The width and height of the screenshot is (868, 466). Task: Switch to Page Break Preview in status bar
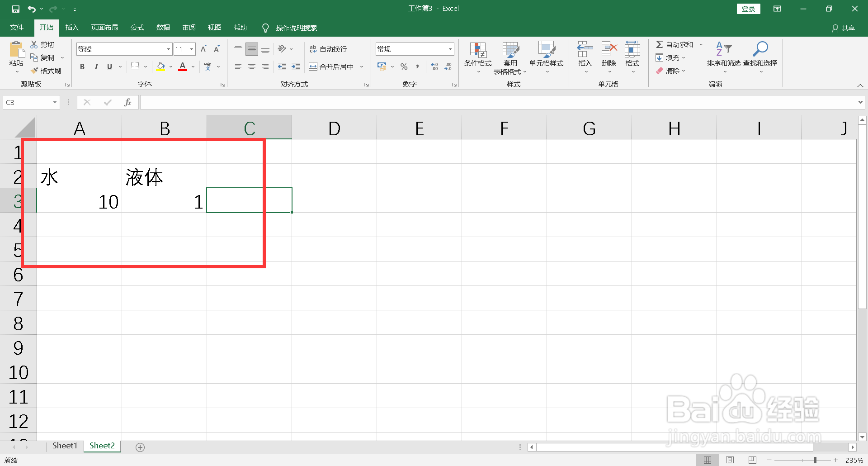point(752,460)
